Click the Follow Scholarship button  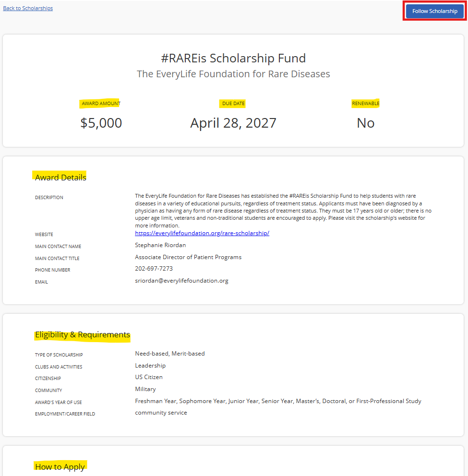tap(434, 11)
